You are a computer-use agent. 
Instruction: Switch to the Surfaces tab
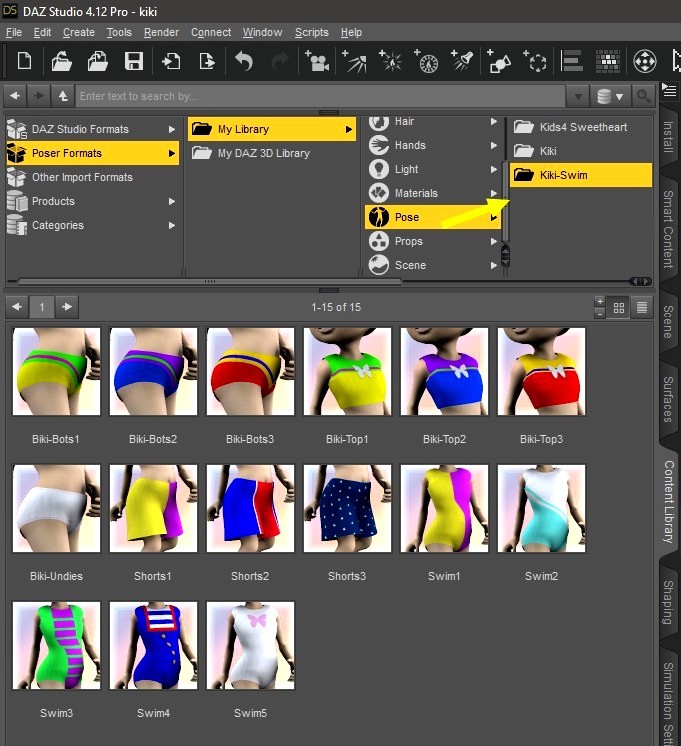coord(668,399)
